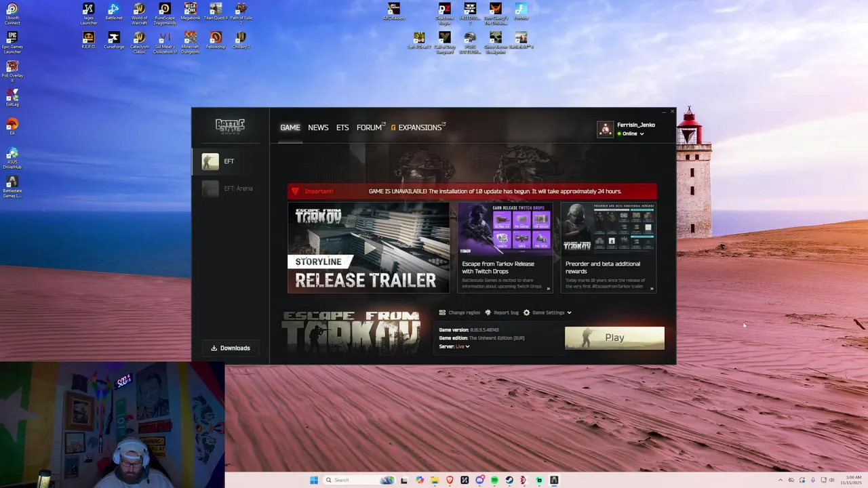This screenshot has width=868, height=488.
Task: Open the EA app desktop shortcut
Action: click(x=12, y=127)
